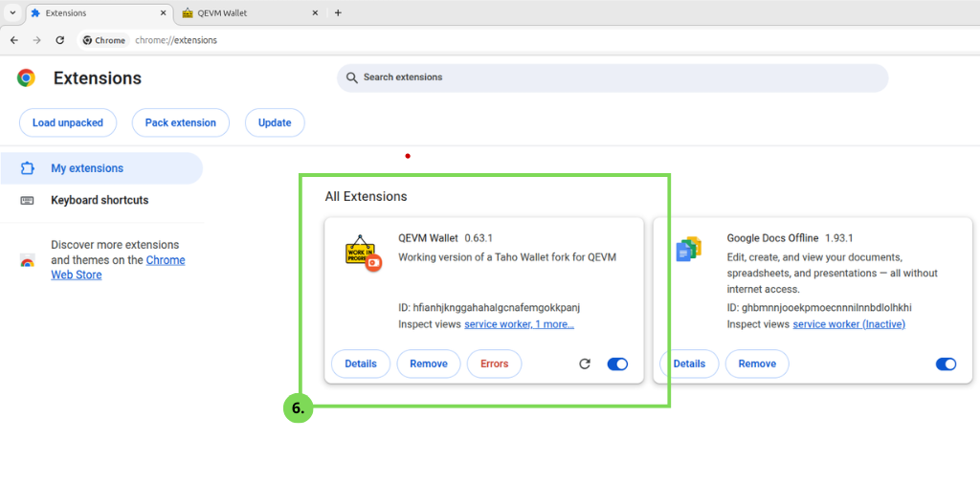Switch to the QEVM Wallet tab
Image resolution: width=980 pixels, height=484 pixels.
[251, 13]
